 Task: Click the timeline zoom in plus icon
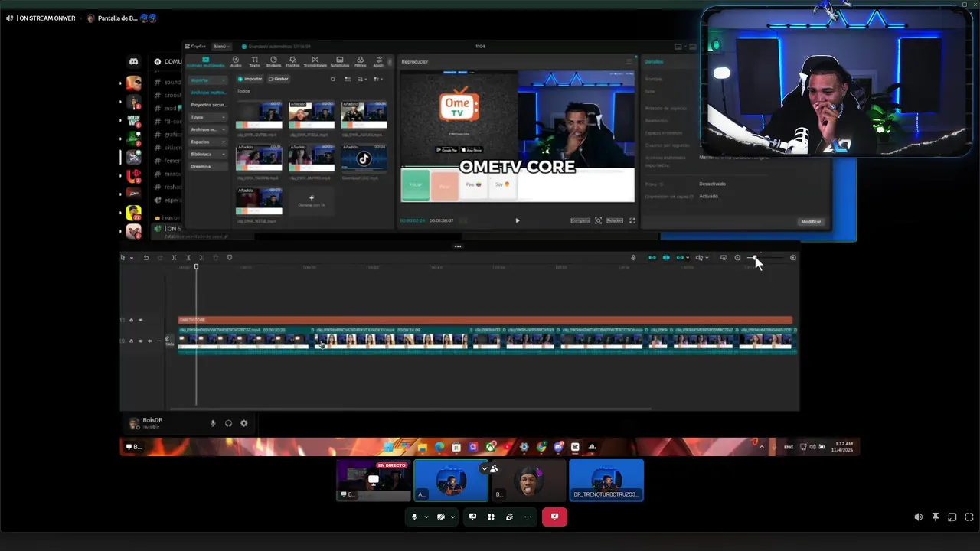(x=792, y=258)
